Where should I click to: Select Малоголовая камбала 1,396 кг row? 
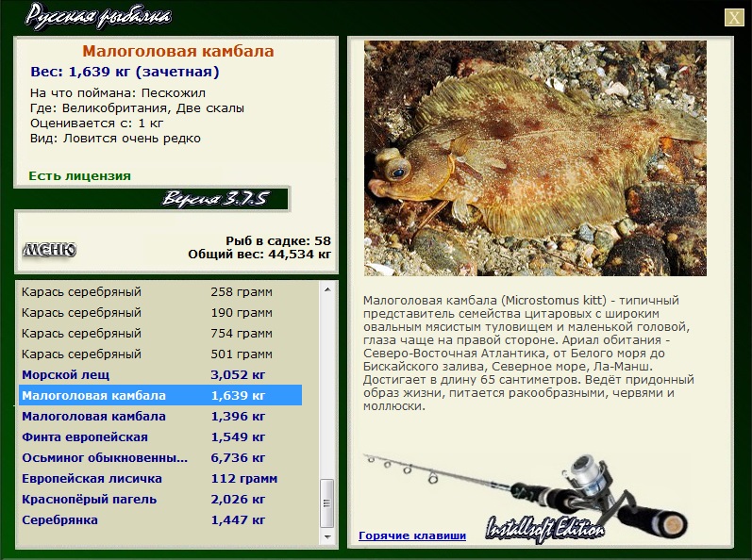pyautogui.click(x=160, y=417)
